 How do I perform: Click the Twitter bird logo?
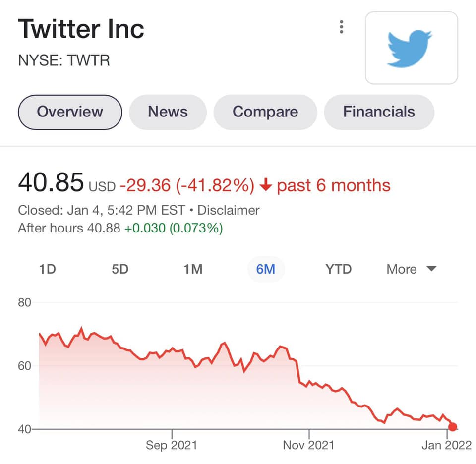pos(411,48)
